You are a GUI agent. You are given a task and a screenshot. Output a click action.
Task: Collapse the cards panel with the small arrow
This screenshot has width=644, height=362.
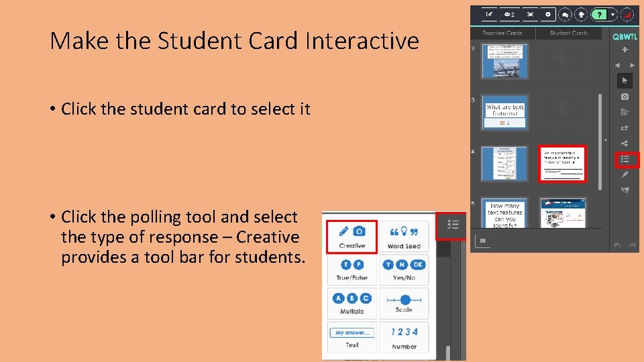(605, 140)
